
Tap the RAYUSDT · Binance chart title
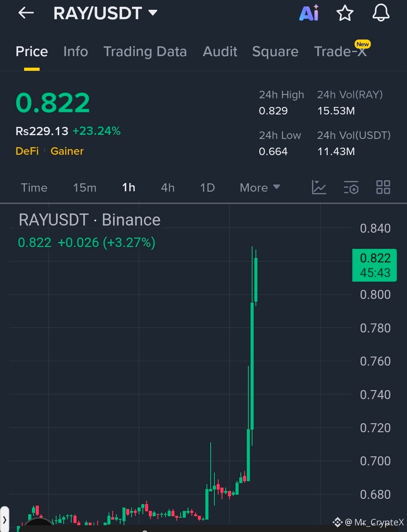point(90,220)
